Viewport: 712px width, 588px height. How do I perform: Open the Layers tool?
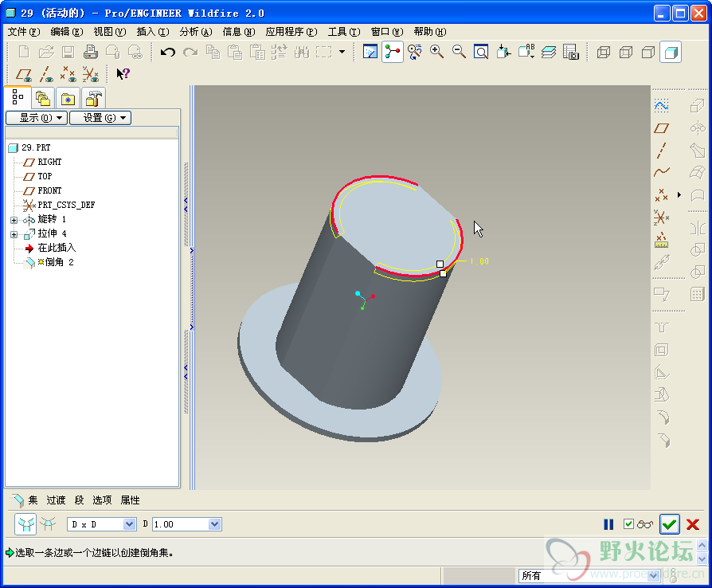548,53
